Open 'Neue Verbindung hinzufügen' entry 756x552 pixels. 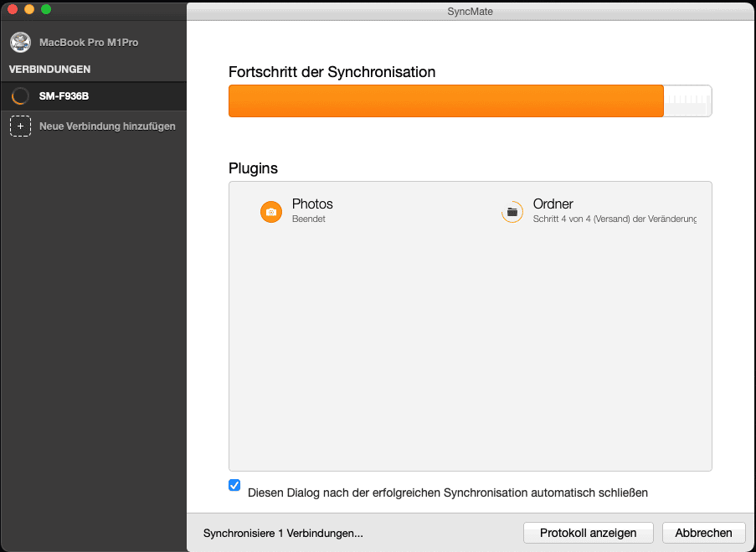point(107,126)
